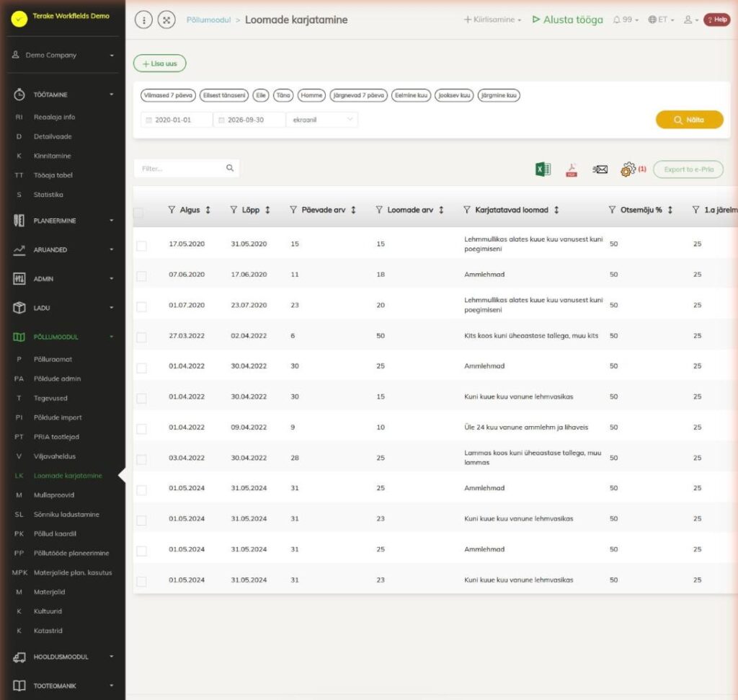Click the search magnifier in Filter box
The image size is (738, 700).
pyautogui.click(x=230, y=168)
